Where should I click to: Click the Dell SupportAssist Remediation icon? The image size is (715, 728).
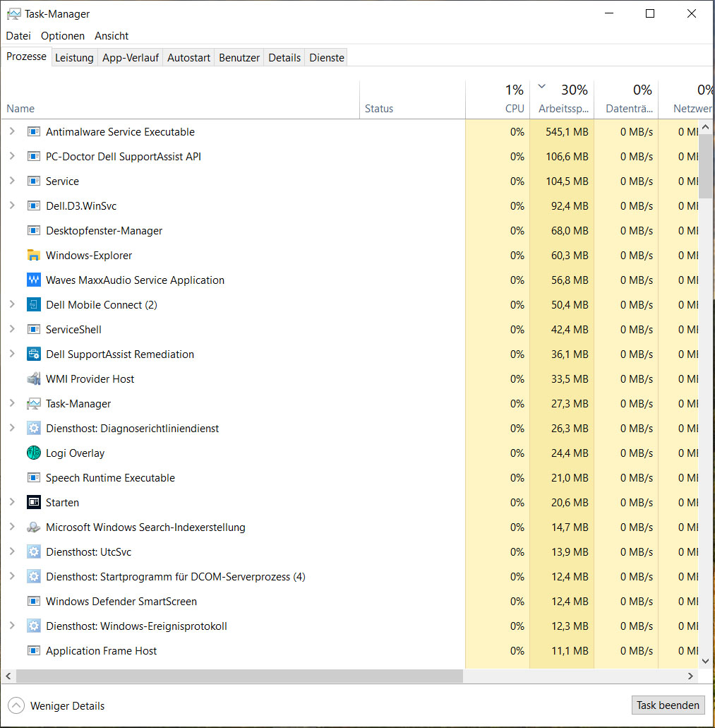pyautogui.click(x=33, y=354)
